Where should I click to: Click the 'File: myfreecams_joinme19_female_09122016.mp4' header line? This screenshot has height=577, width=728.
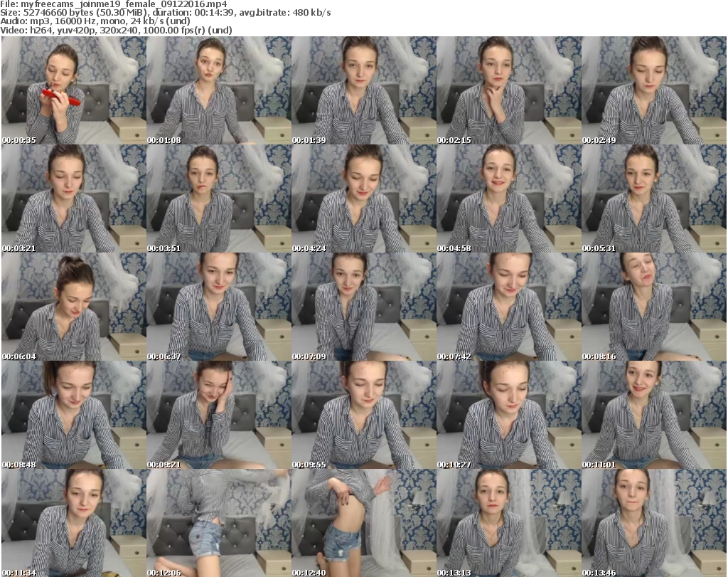(x=114, y=4)
